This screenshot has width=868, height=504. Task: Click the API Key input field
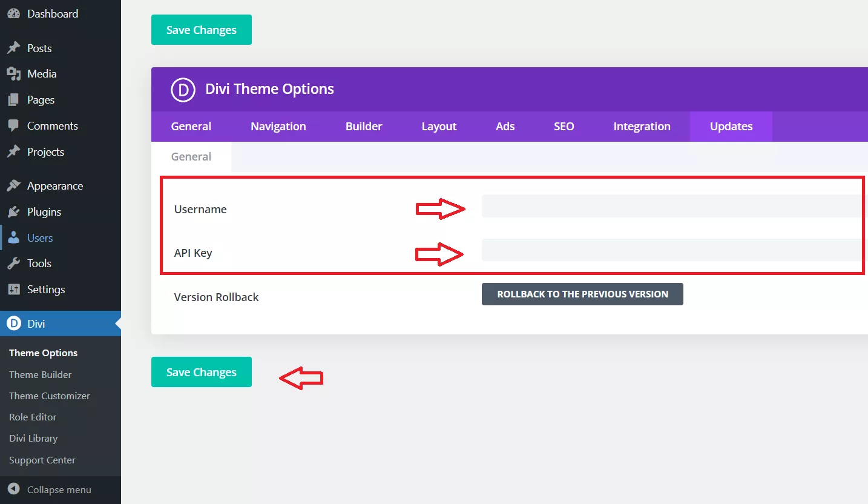pyautogui.click(x=674, y=250)
